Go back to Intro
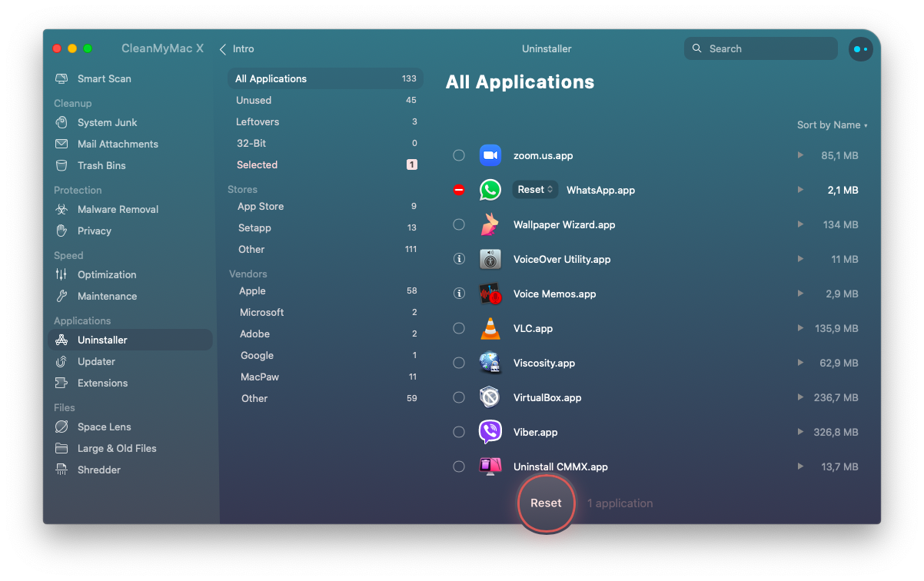Image resolution: width=924 pixels, height=581 pixels. pyautogui.click(x=237, y=49)
